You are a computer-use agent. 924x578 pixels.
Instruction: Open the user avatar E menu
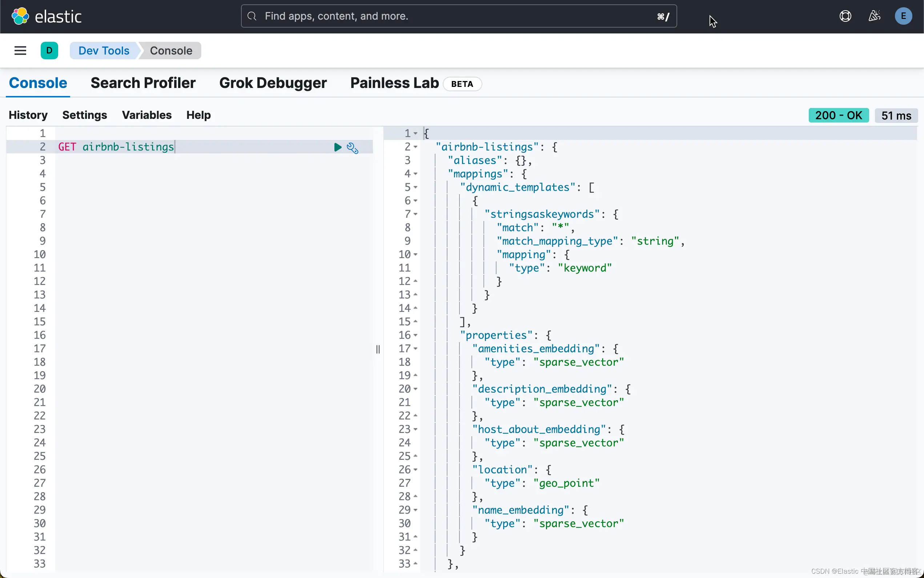coord(903,16)
